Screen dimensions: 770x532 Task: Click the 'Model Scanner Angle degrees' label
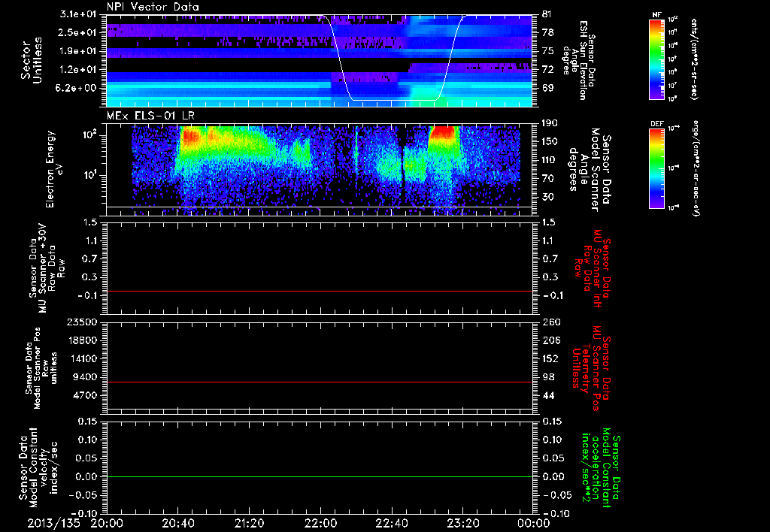pyautogui.click(x=590, y=169)
